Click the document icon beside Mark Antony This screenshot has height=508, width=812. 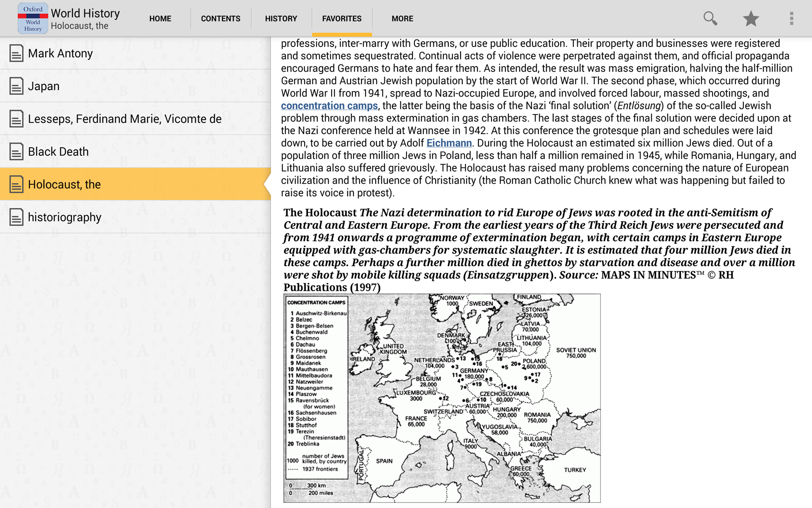coord(16,53)
